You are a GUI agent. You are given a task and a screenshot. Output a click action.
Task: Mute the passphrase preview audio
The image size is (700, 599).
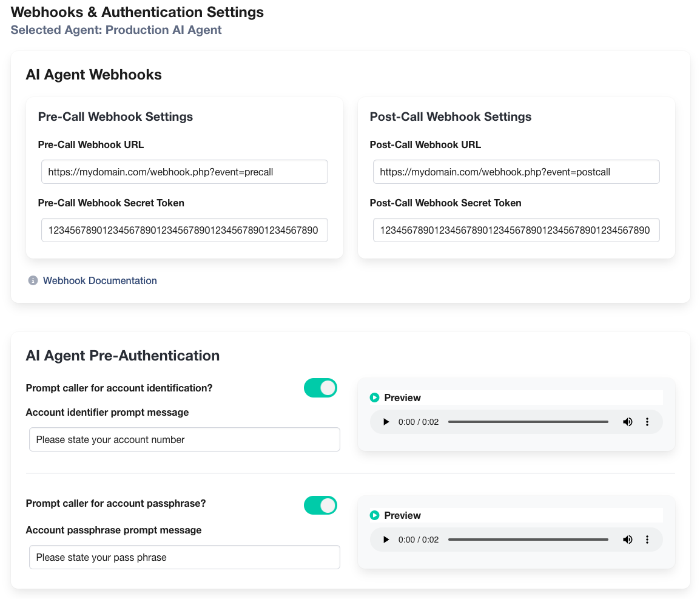(628, 539)
